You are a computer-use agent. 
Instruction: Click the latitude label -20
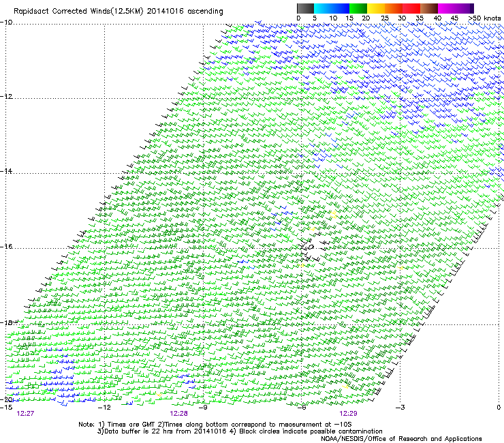coord(7,399)
